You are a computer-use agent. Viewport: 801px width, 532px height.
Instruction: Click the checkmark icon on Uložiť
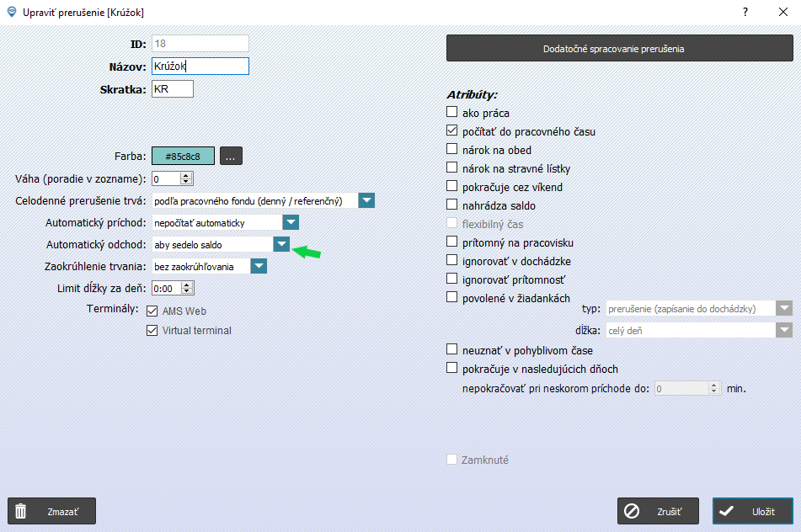click(726, 511)
